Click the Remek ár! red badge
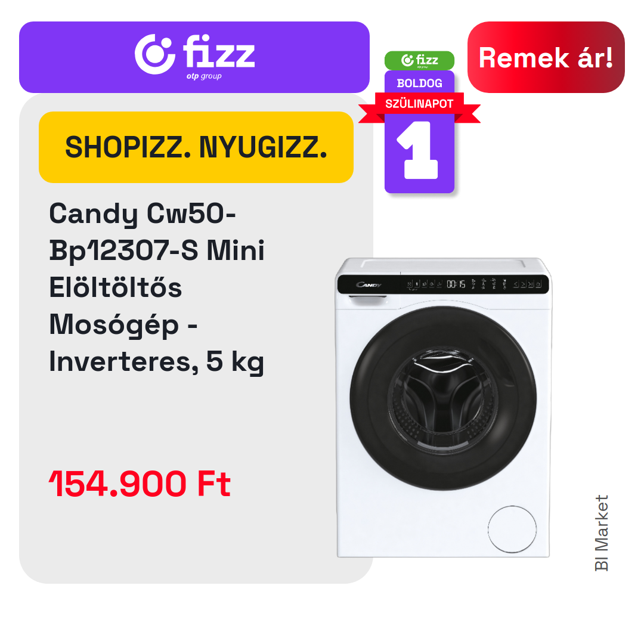 (546, 57)
